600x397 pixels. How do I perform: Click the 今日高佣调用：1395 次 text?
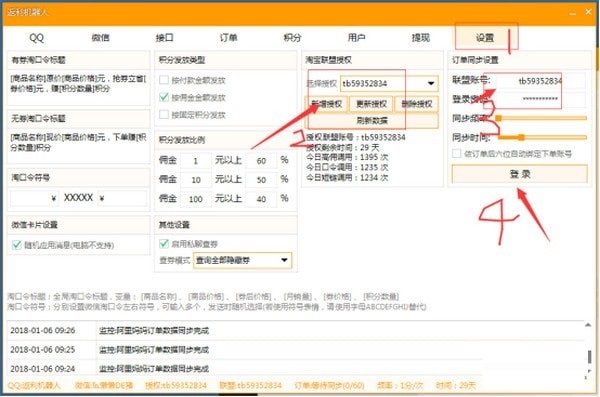[347, 157]
